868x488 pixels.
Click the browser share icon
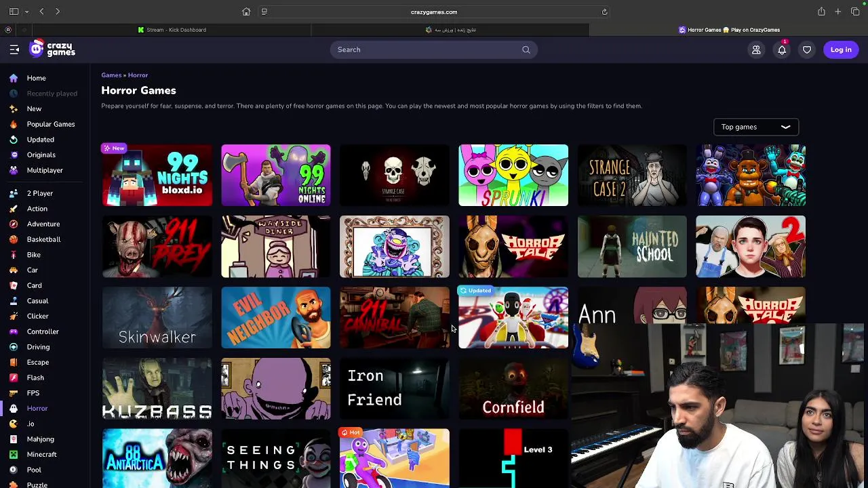(821, 12)
